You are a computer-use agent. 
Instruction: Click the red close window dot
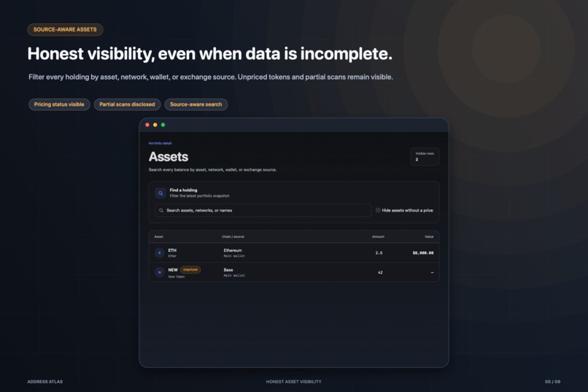click(x=147, y=125)
